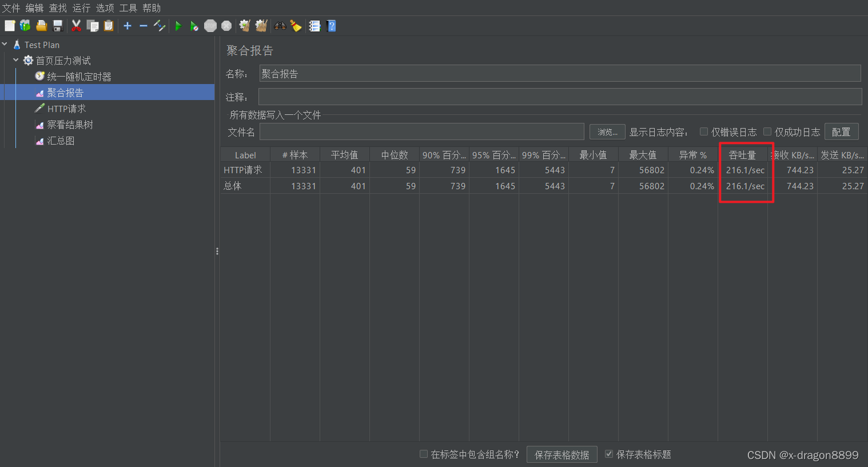Viewport: 868px width, 467px height.
Task: Click the 95% 百分... column header
Action: [x=494, y=155]
